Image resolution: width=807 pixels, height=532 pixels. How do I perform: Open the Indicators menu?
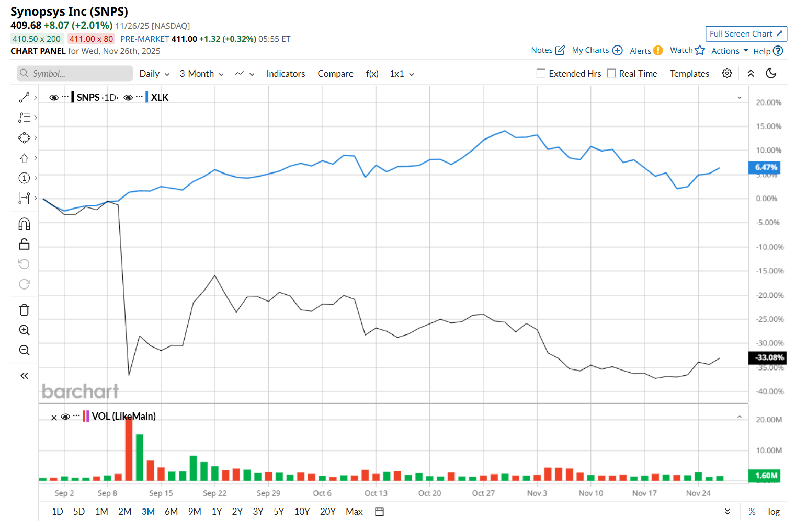(286, 74)
